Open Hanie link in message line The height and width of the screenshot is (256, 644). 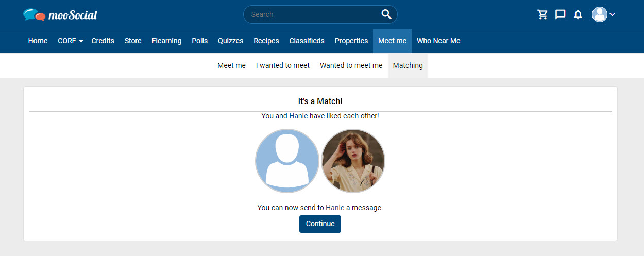click(335, 208)
